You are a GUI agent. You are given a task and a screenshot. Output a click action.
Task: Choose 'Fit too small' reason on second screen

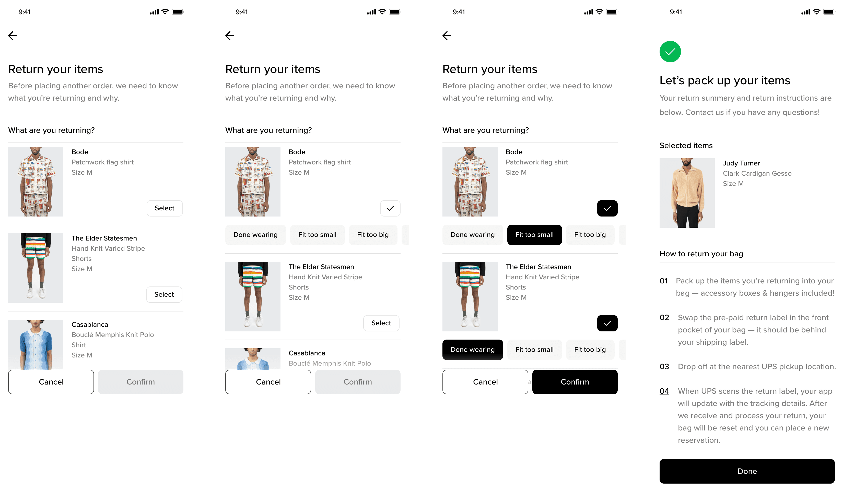[x=317, y=235]
